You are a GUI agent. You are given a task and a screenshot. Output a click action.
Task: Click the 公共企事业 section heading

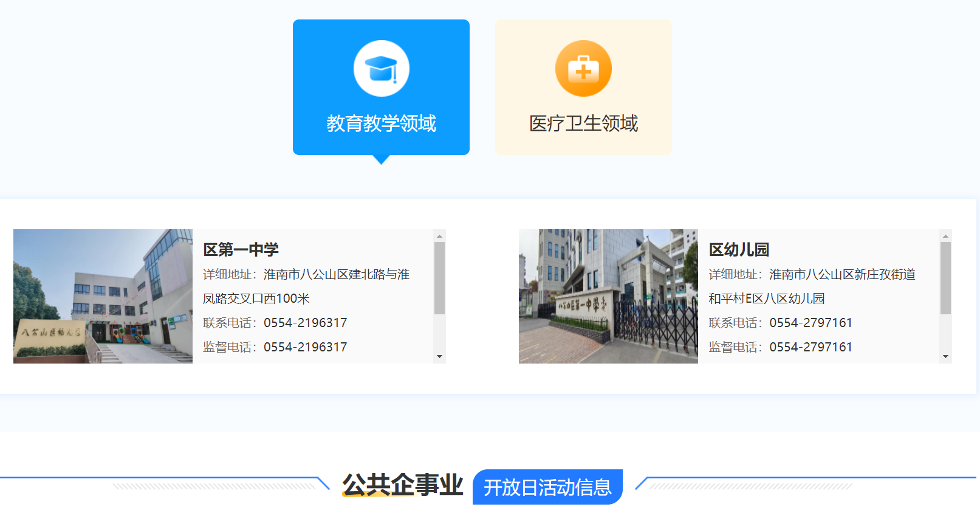tap(402, 485)
